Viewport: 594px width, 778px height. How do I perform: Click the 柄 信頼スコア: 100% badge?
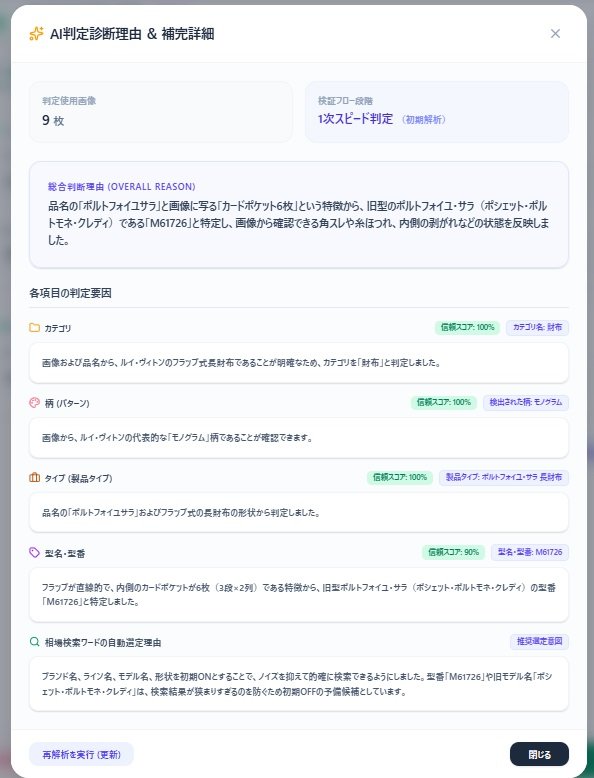(444, 402)
